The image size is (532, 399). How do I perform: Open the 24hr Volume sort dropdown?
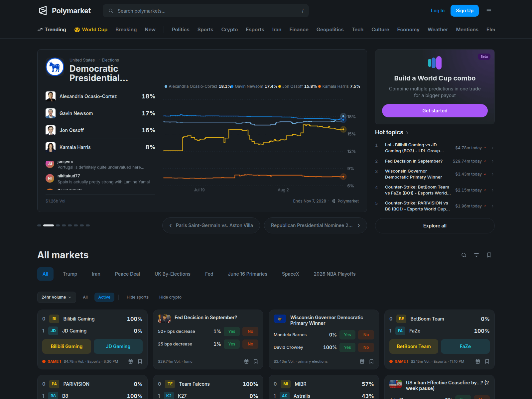tap(57, 297)
